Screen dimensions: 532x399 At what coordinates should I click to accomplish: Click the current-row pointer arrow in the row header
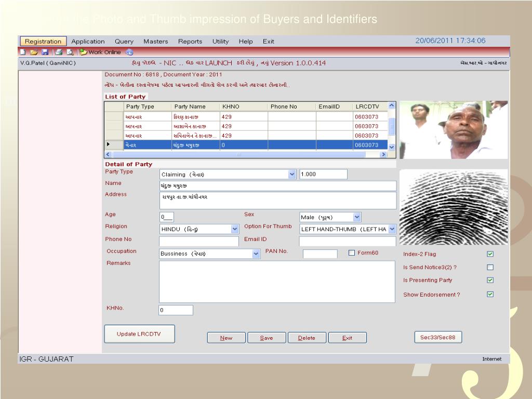pos(109,144)
